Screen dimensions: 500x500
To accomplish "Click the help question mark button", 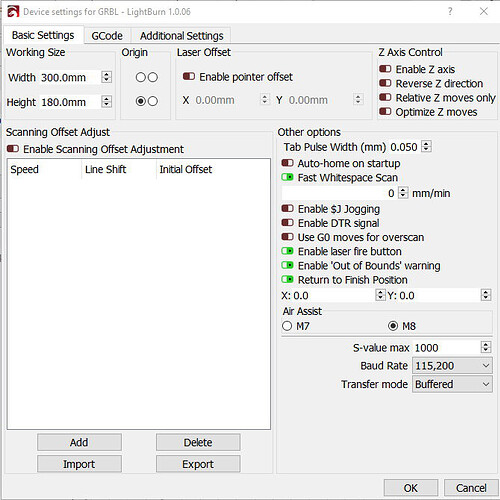I will [450, 11].
